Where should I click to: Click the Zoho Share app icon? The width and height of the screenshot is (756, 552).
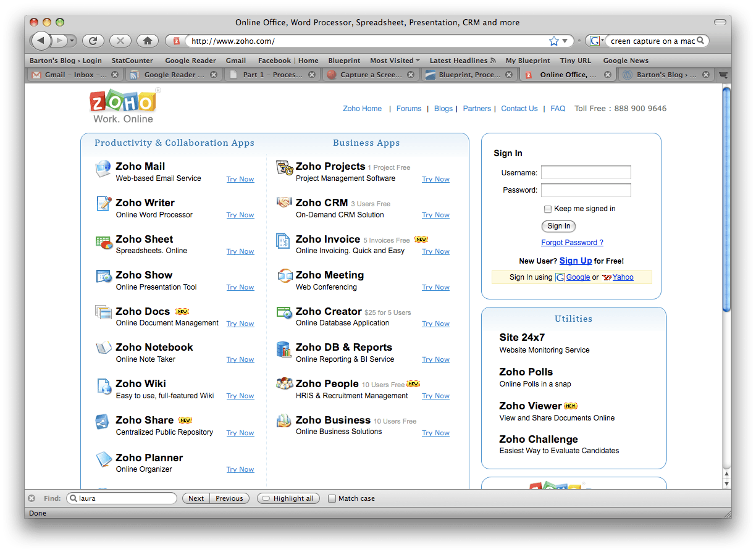click(x=103, y=422)
